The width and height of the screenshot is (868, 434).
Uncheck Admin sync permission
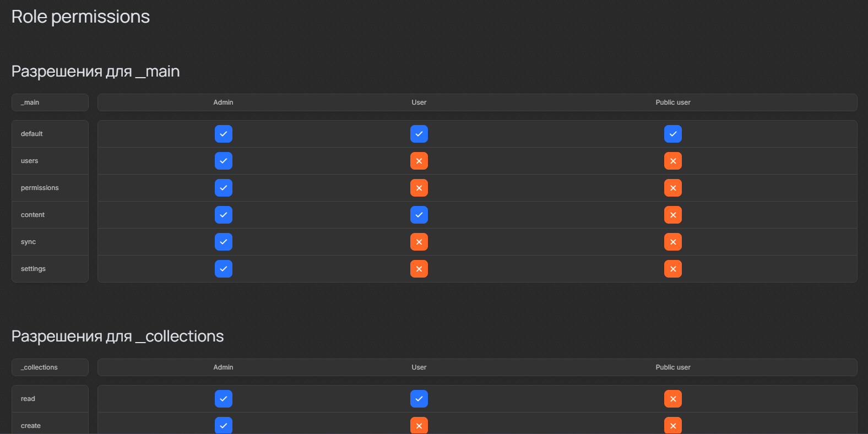tap(223, 242)
